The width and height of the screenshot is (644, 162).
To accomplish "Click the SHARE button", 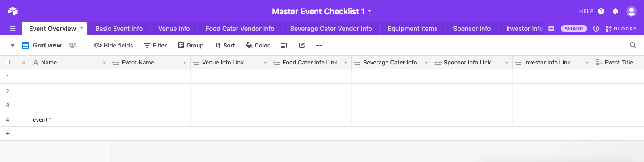I will coord(574,29).
